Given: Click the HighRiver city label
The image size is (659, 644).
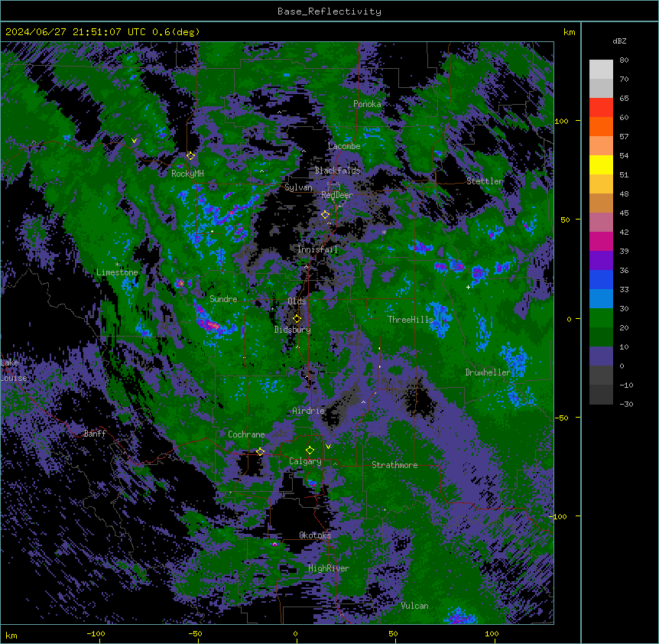Looking at the screenshot, I should 329,568.
